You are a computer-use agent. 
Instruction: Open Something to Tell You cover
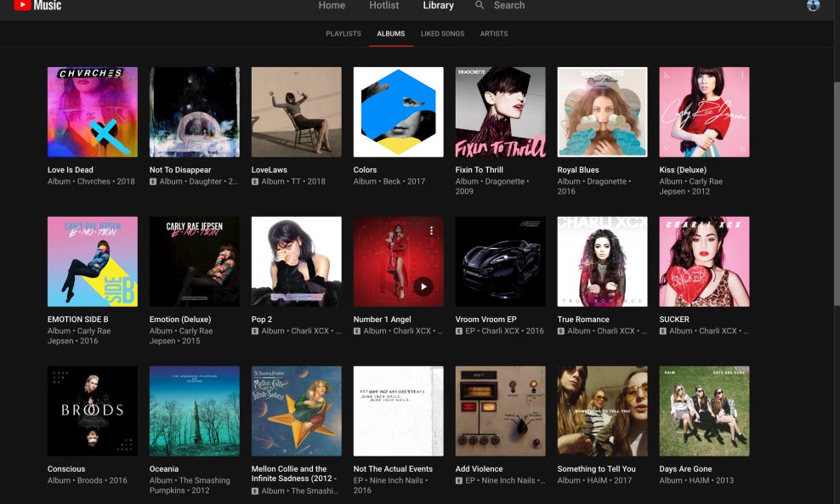[x=602, y=411]
